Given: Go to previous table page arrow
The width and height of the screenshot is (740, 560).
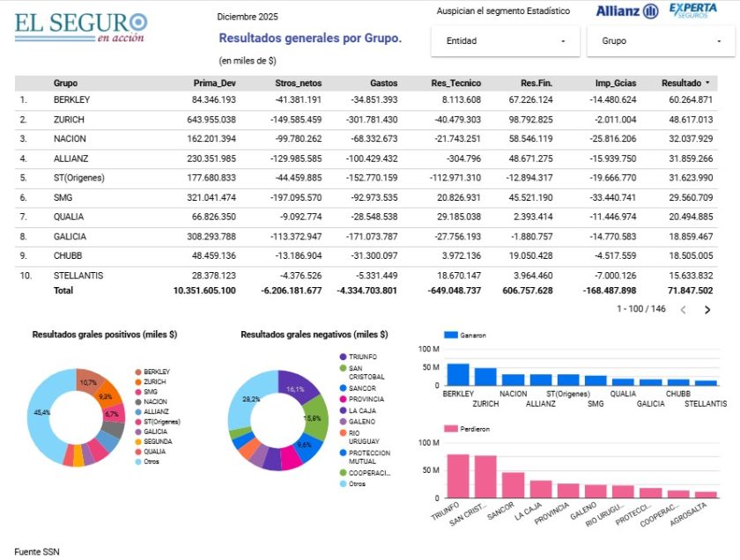Looking at the screenshot, I should [683, 310].
